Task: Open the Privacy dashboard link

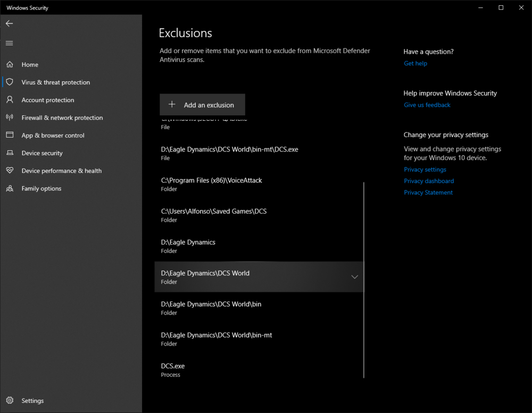Action: 428,181
